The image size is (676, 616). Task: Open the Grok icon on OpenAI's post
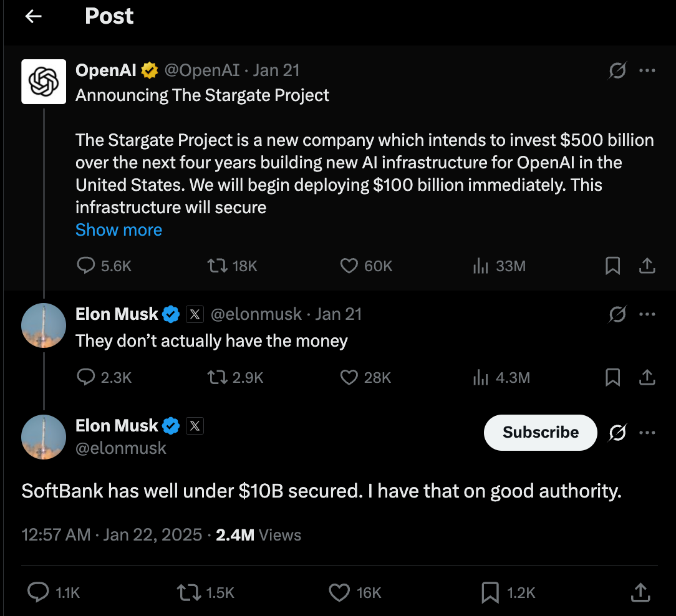(x=617, y=71)
